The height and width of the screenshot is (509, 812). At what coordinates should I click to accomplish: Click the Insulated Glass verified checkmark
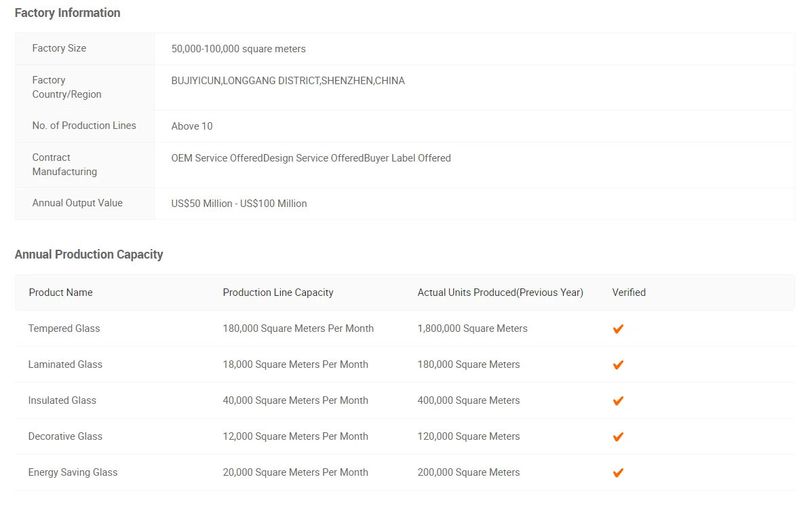[618, 400]
